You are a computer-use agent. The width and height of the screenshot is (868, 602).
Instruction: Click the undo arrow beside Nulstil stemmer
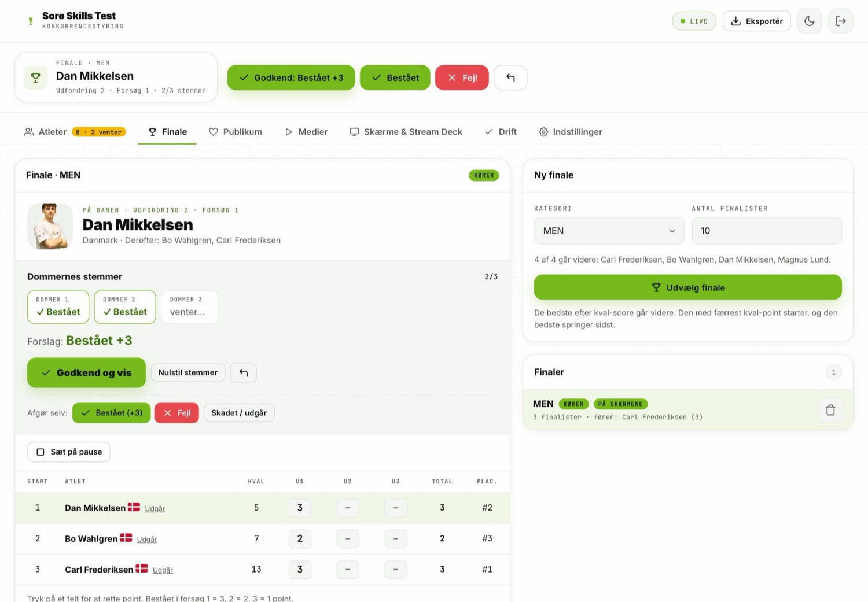point(244,372)
